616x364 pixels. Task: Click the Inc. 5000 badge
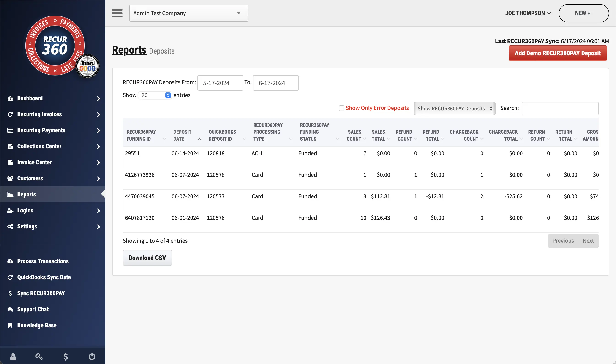pos(87,66)
